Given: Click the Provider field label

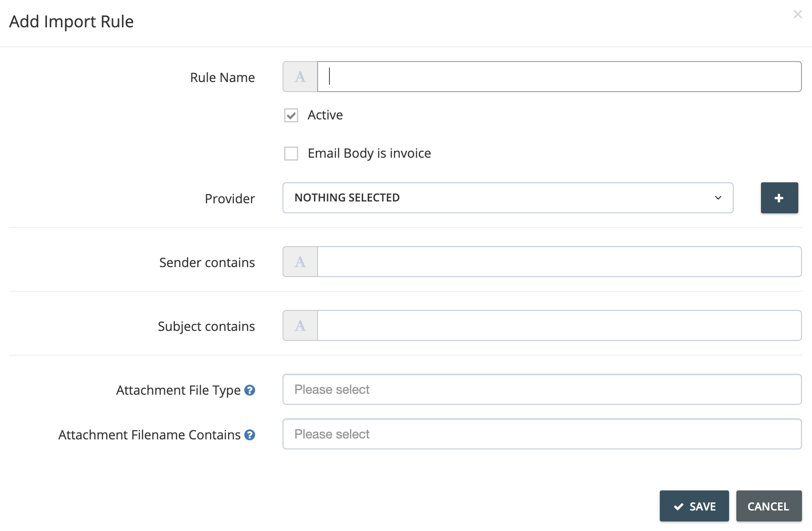Looking at the screenshot, I should pos(230,199).
